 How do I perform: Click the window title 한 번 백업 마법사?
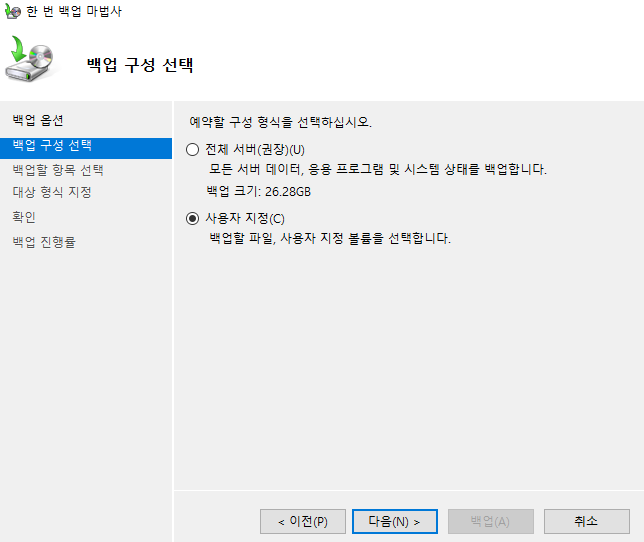[x=74, y=11]
